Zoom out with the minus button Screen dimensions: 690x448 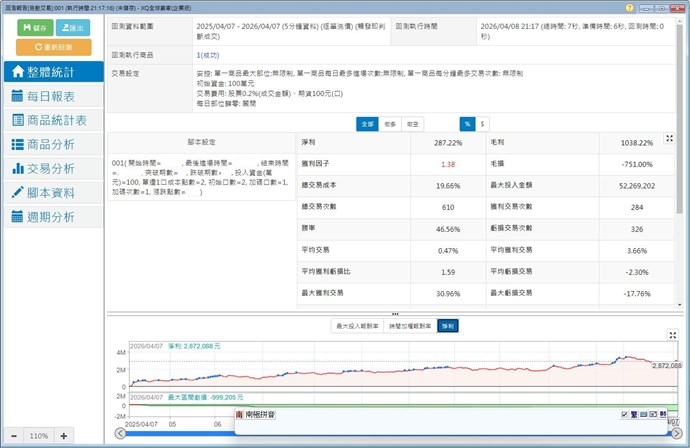coord(12,436)
